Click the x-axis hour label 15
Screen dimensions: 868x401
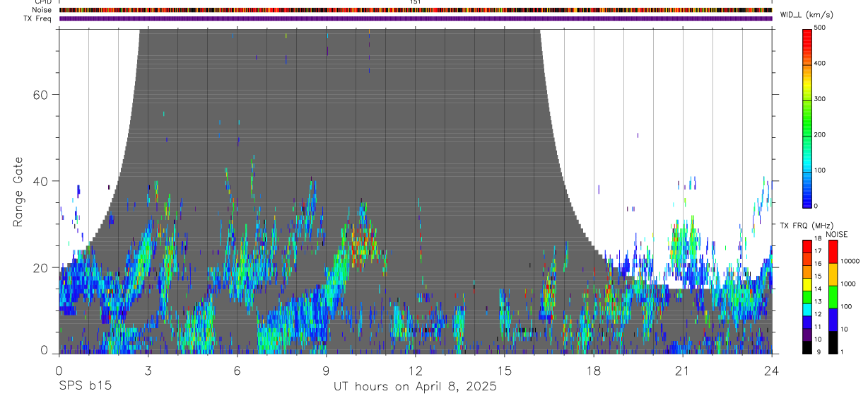coord(505,370)
